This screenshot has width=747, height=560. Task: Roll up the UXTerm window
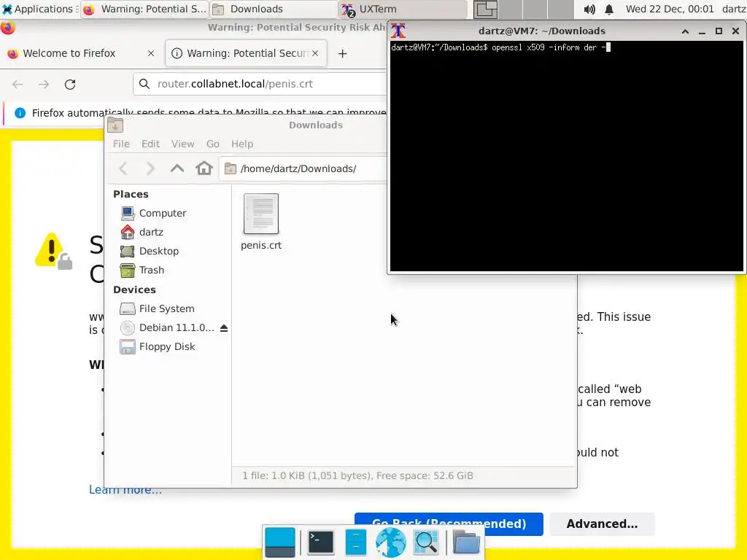click(x=685, y=31)
